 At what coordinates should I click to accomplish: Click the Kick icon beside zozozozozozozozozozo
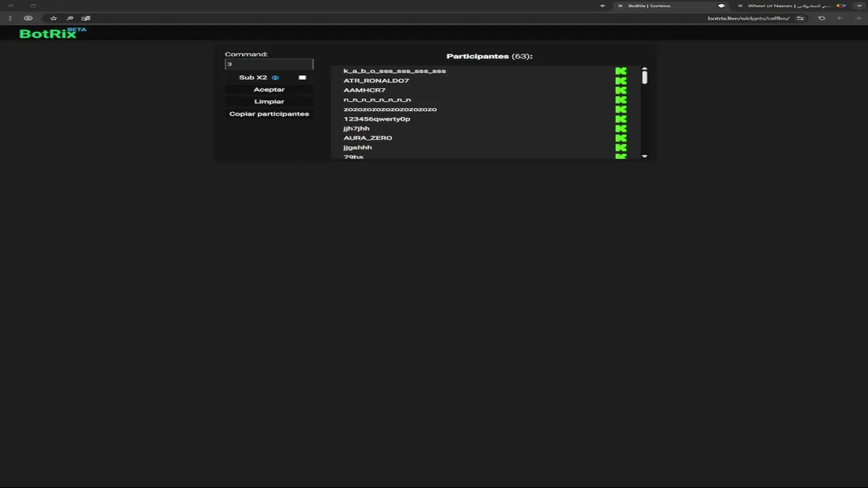point(620,109)
